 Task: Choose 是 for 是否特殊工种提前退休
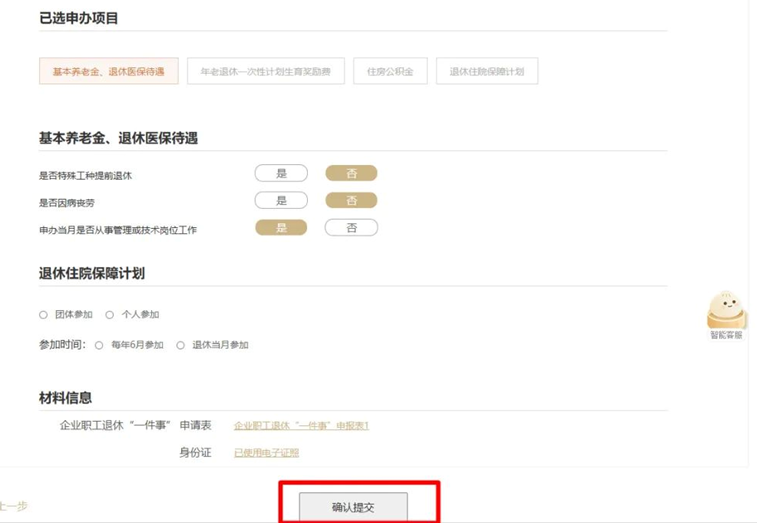pyautogui.click(x=281, y=174)
